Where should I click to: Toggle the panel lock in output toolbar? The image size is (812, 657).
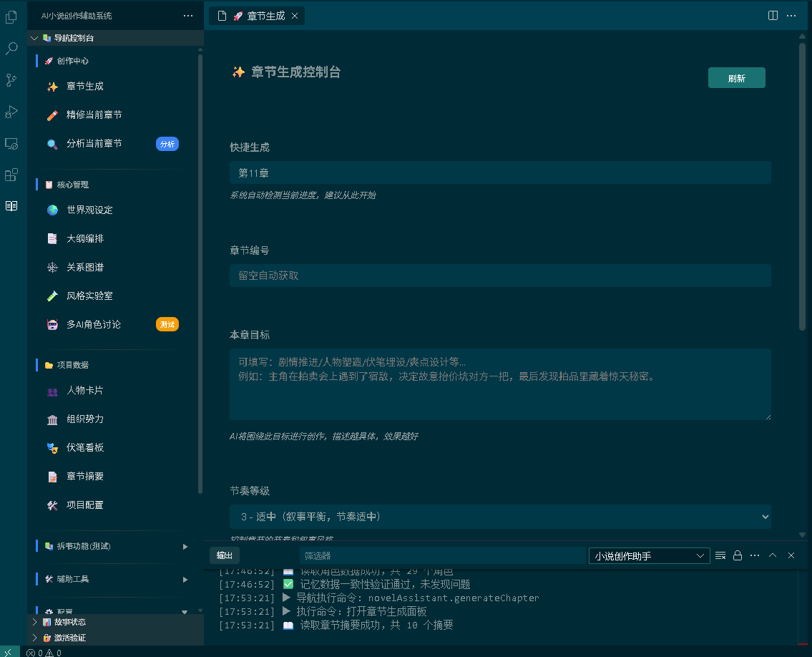738,555
